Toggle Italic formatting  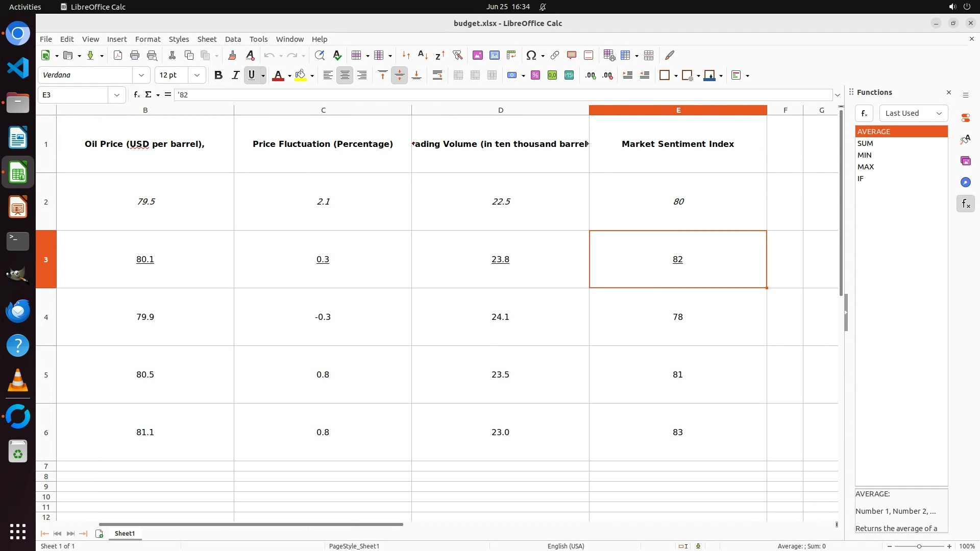click(x=235, y=76)
